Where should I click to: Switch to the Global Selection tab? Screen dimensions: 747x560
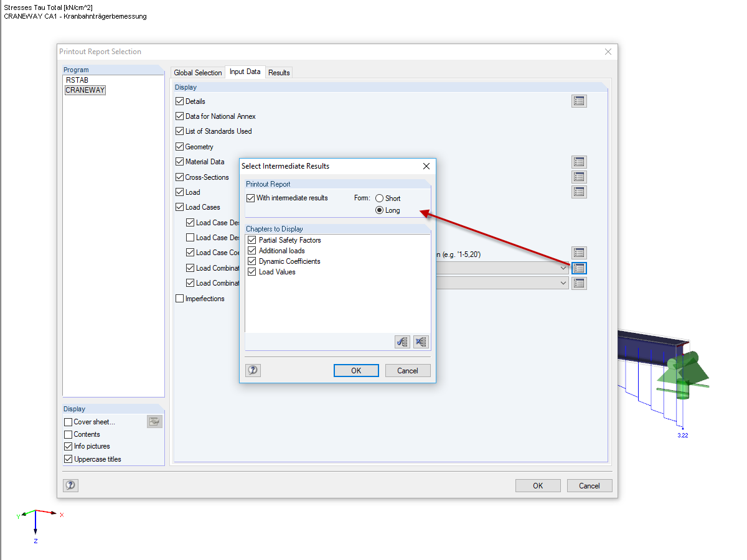197,72
